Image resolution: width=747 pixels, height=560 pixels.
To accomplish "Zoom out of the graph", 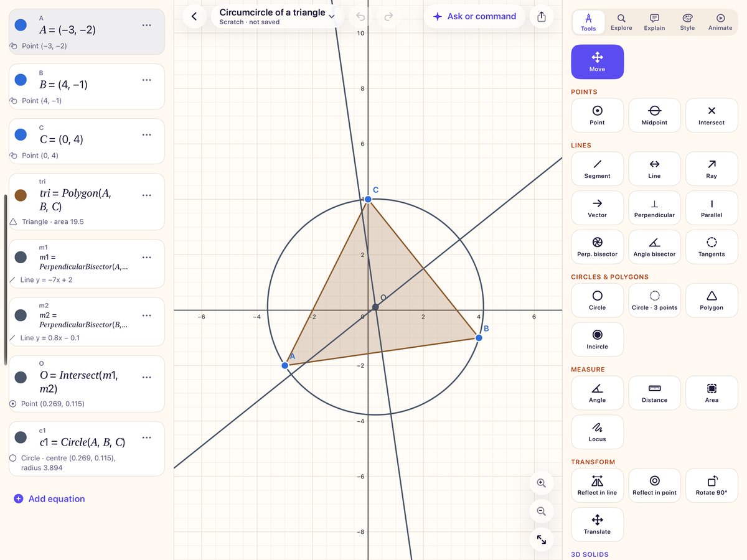I will (x=542, y=511).
